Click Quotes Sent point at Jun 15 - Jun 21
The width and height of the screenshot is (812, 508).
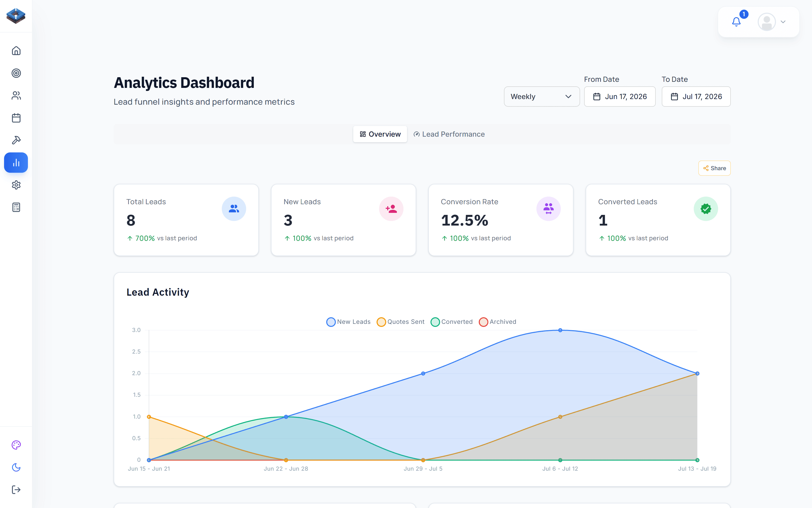(x=149, y=417)
